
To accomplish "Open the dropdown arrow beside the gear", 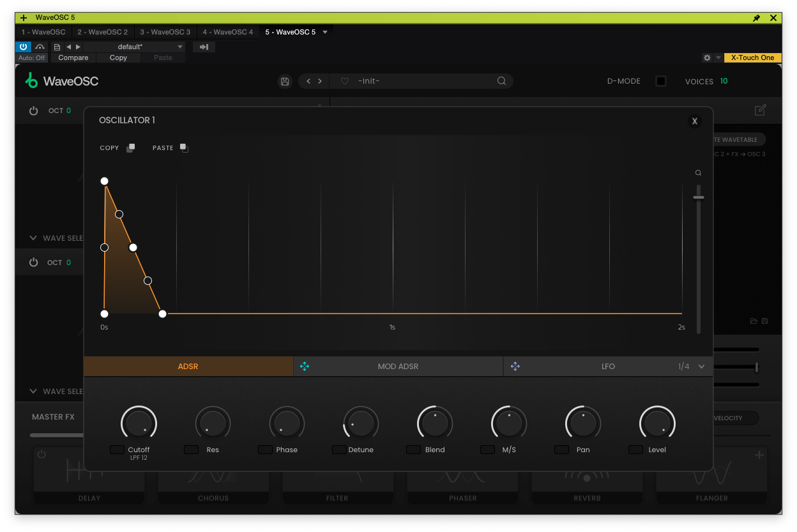I will (x=718, y=57).
